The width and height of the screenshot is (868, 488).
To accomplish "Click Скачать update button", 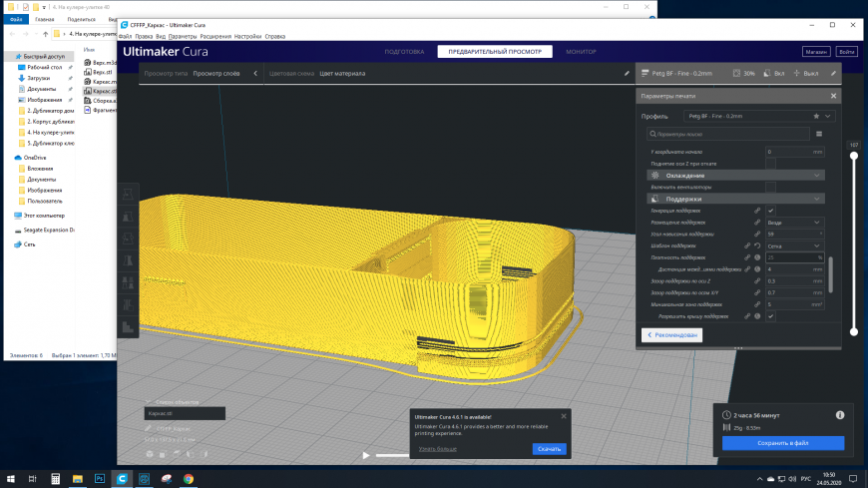I will pyautogui.click(x=549, y=449).
